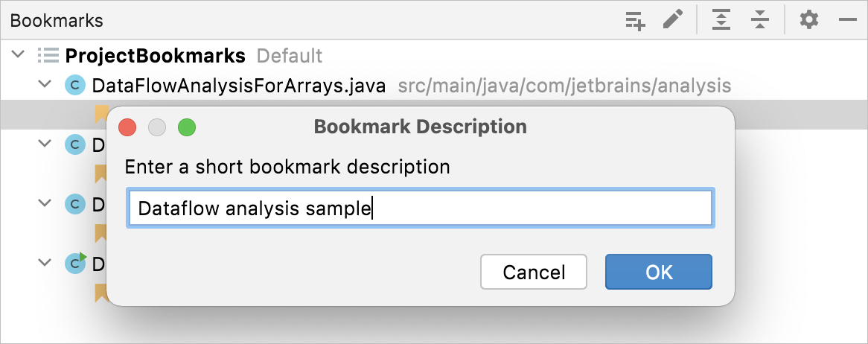868x344 pixels.
Task: Click the Collapse All icon
Action: click(x=759, y=21)
